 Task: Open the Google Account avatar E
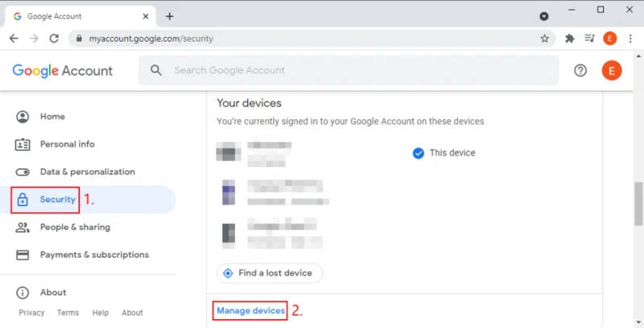point(612,71)
